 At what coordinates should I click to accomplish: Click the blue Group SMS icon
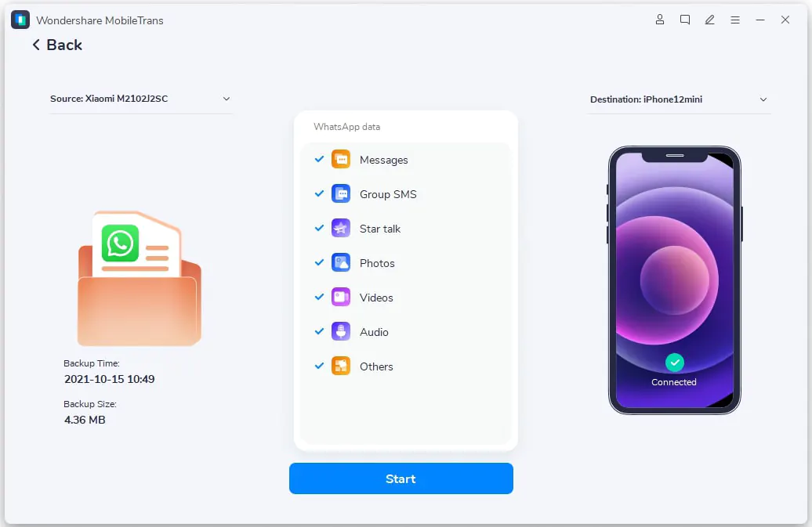pyautogui.click(x=341, y=194)
